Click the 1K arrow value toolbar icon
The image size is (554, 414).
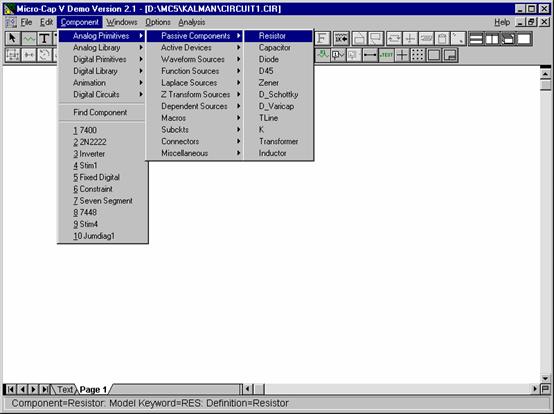341,38
